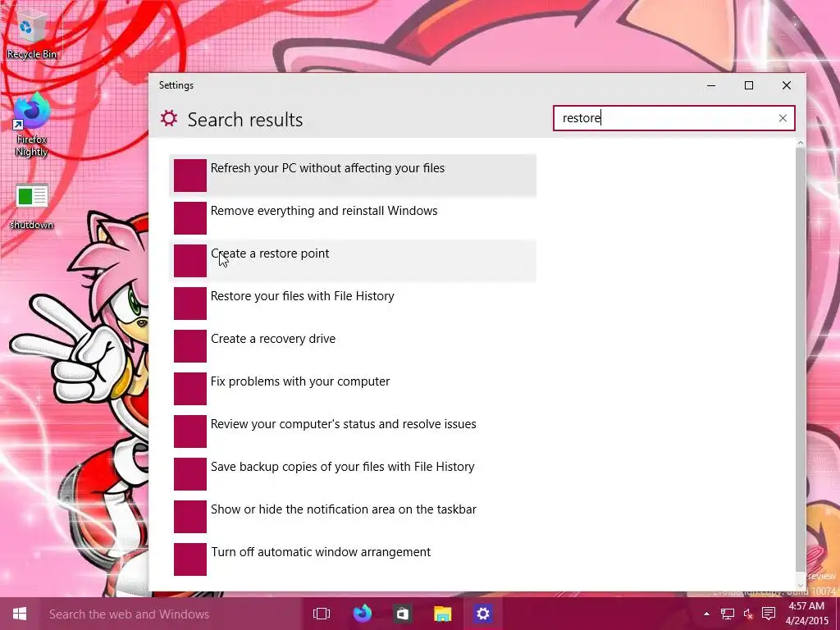Open 'Refresh your PC without affecting your files'
Viewport: 840px width, 630px height.
coord(353,176)
